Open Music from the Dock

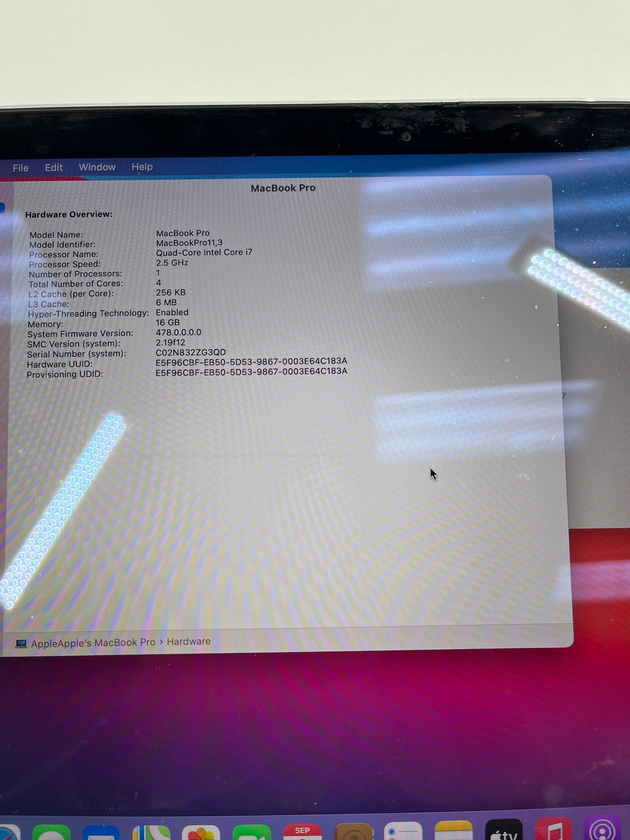[x=554, y=828]
